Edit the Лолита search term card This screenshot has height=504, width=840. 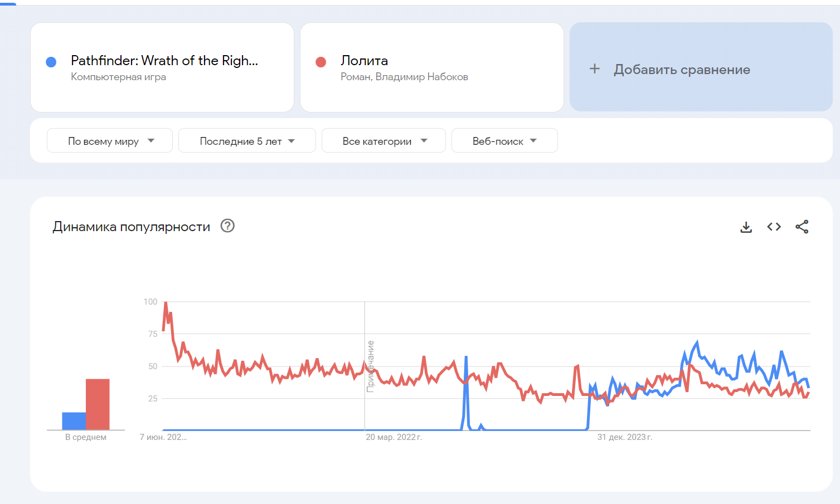click(365, 61)
